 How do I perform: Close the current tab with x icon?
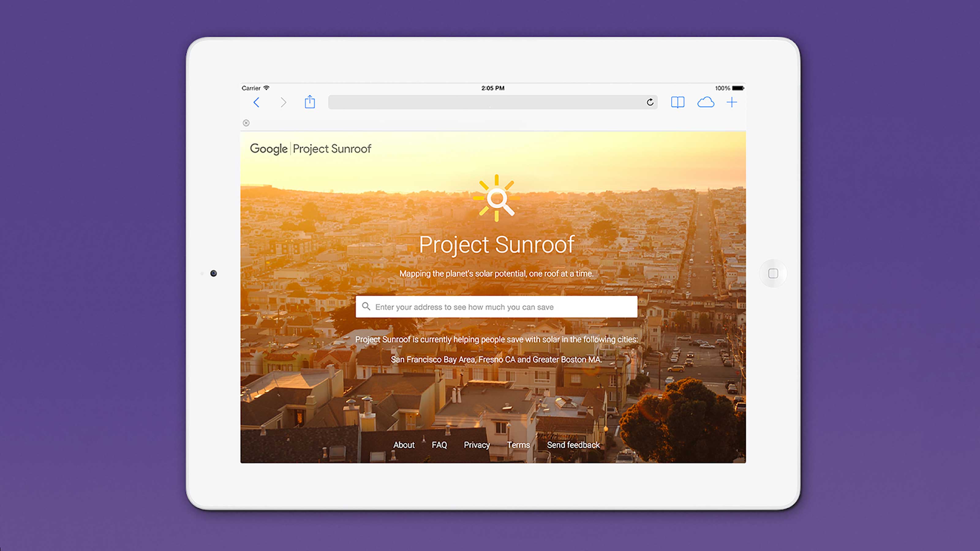click(246, 123)
